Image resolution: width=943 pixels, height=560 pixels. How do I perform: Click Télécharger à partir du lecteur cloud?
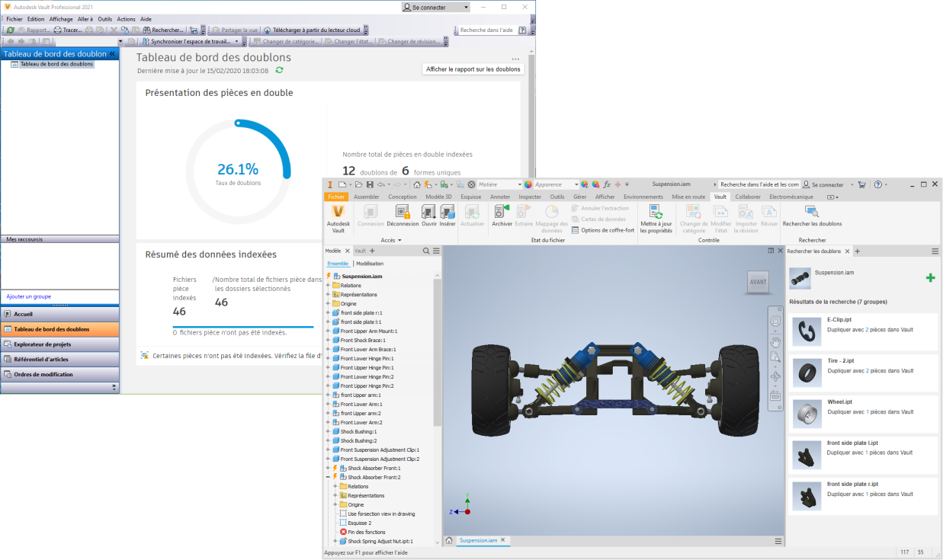[311, 30]
